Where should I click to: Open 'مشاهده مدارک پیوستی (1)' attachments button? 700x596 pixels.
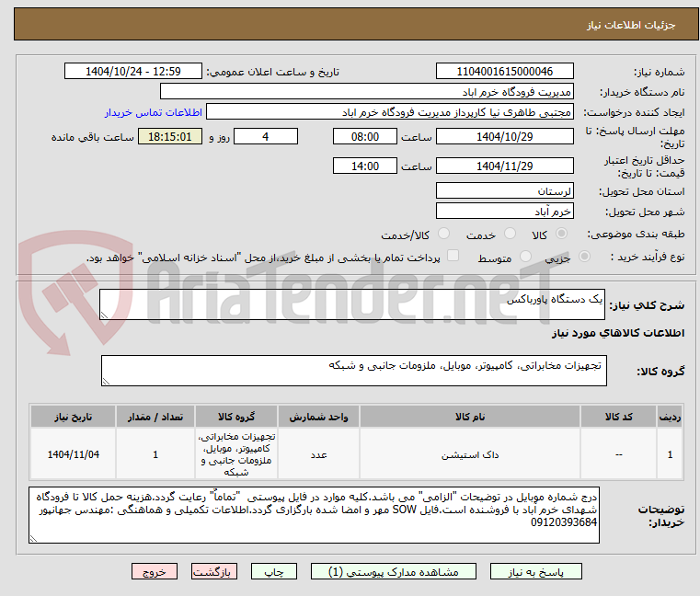(x=394, y=571)
